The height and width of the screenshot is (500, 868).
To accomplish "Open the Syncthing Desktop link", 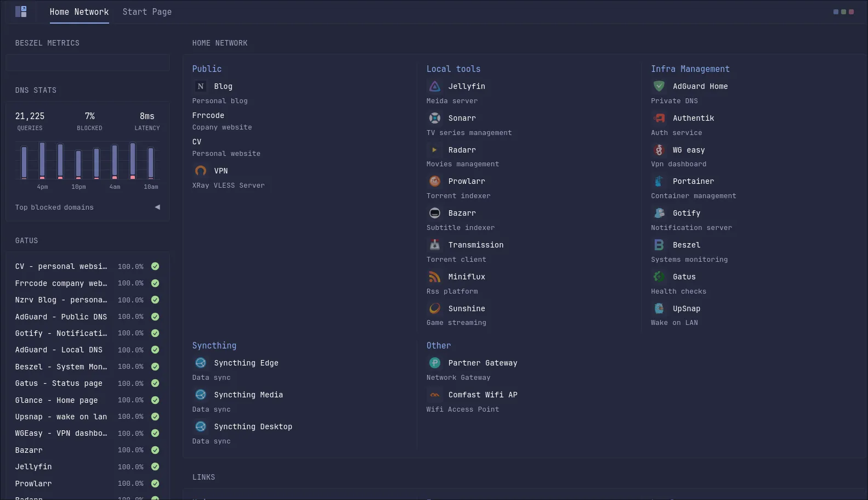I will (253, 426).
